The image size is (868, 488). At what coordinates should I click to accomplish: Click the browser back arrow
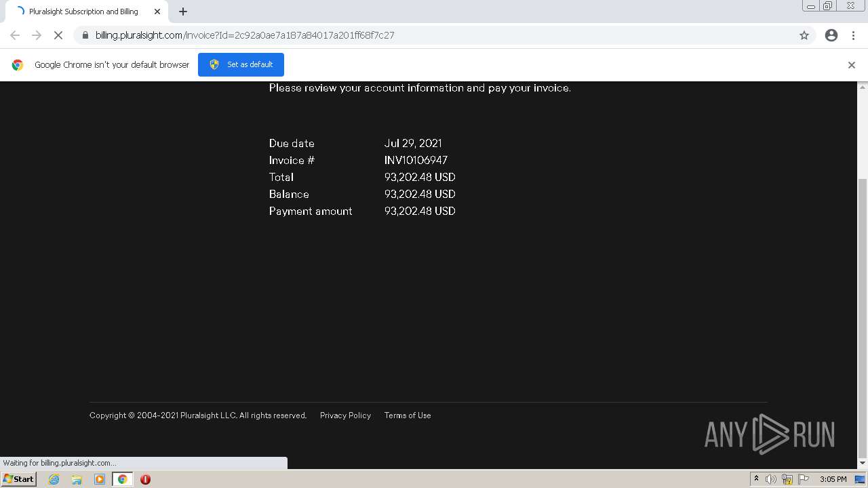(15, 35)
